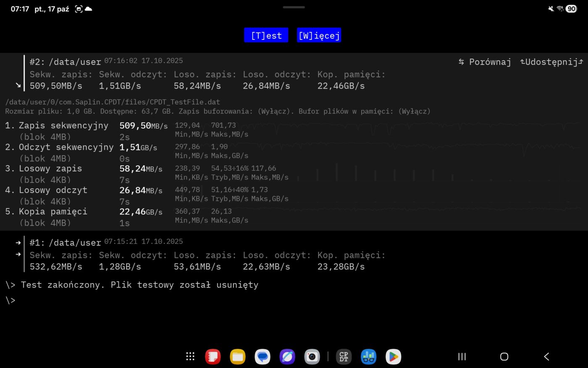The image size is (588, 368).
Task: Launch the red Samsung Notes app
Action: pos(213,357)
